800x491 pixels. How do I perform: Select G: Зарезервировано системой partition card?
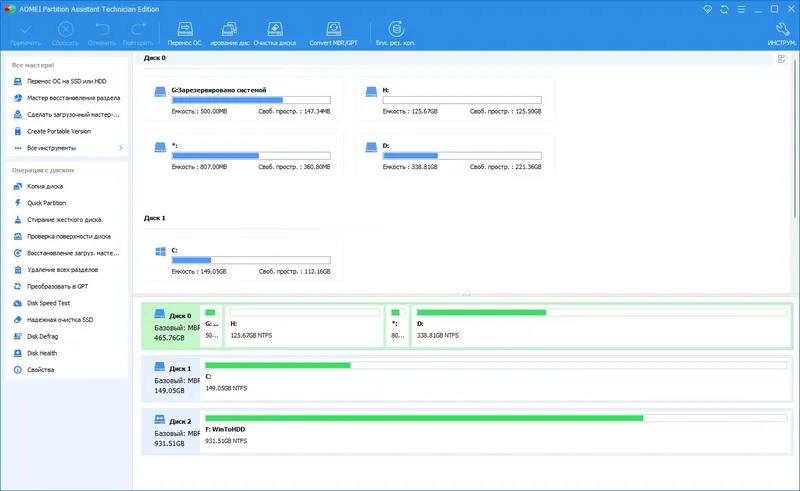(243, 99)
